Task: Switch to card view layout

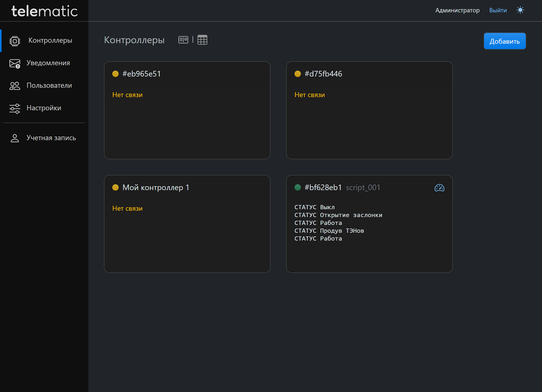Action: (x=183, y=40)
